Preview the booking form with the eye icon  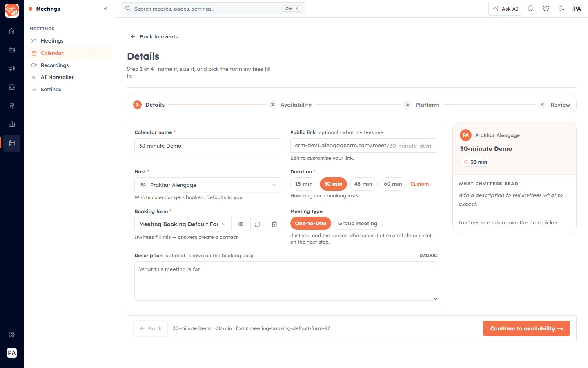click(x=241, y=224)
